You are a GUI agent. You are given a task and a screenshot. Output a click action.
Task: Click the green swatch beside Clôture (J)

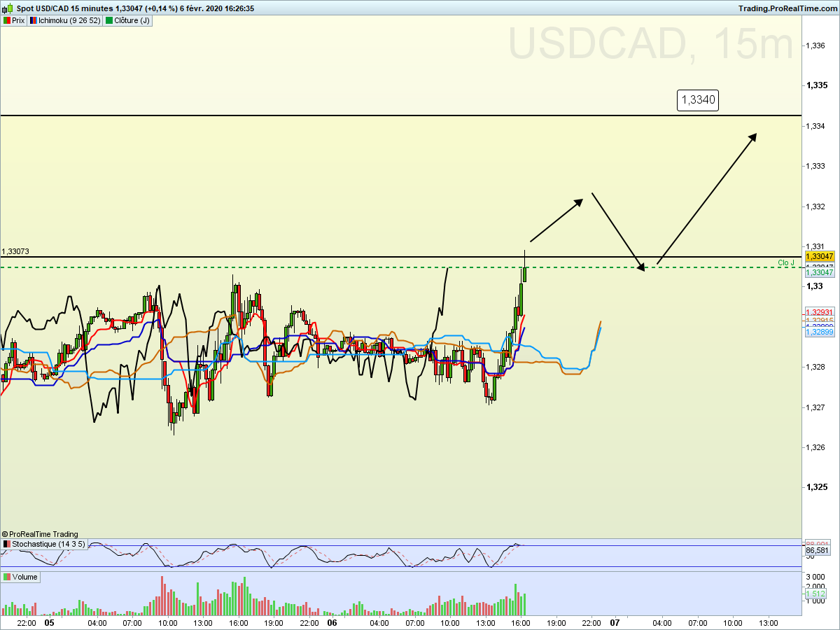click(109, 20)
